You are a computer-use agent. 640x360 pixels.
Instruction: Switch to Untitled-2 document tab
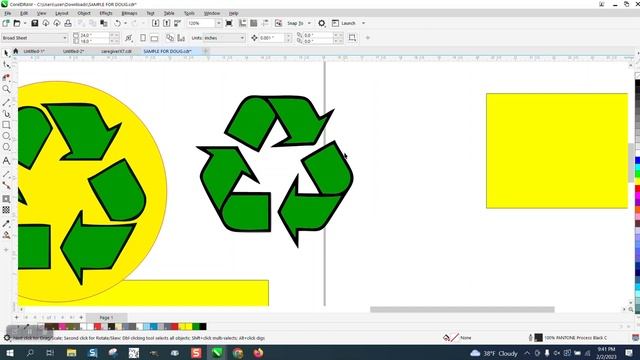tap(73, 51)
